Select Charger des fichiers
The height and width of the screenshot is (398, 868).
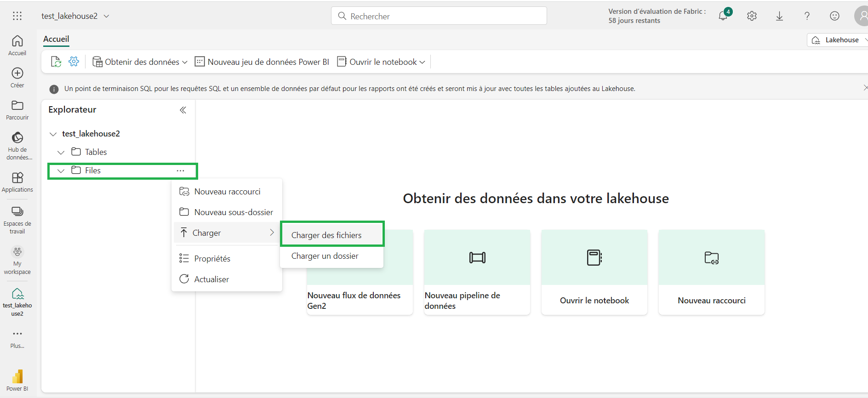tap(332, 235)
